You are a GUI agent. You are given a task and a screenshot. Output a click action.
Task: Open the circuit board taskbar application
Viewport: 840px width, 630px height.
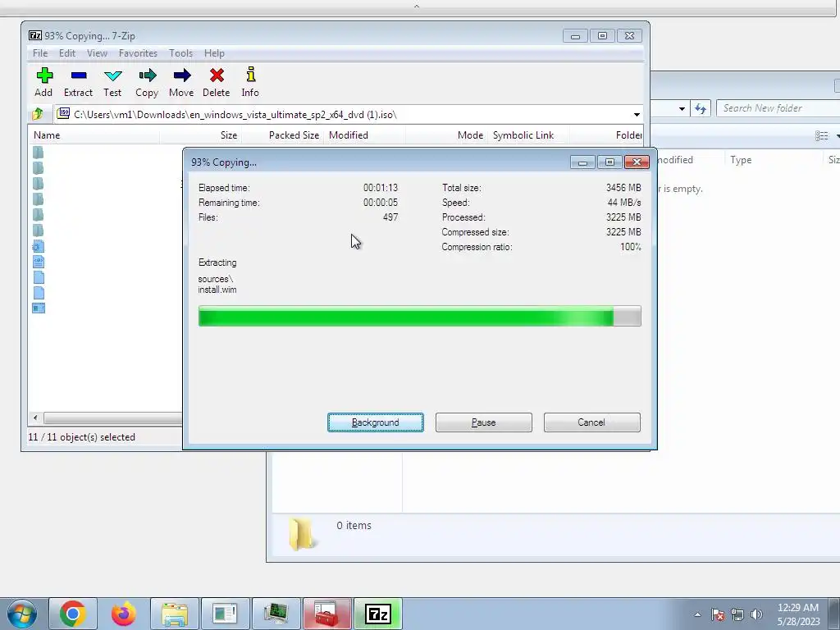[276, 614]
